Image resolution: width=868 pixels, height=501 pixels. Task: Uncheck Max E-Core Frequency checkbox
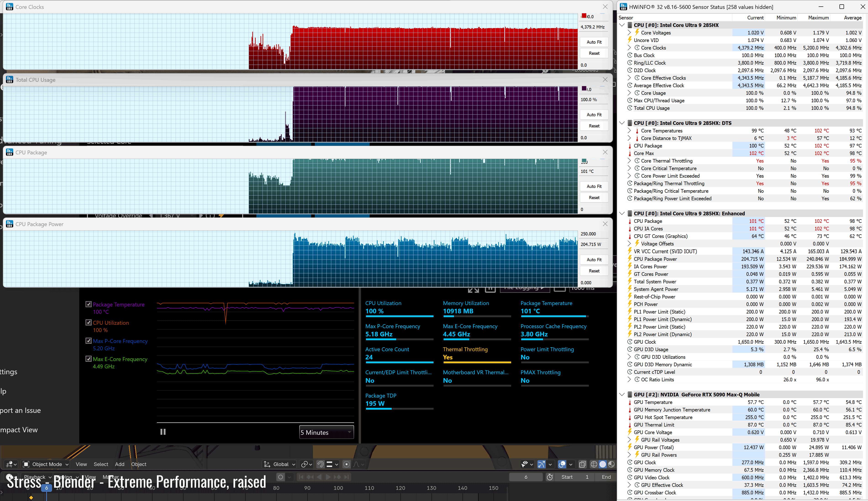coord(88,359)
